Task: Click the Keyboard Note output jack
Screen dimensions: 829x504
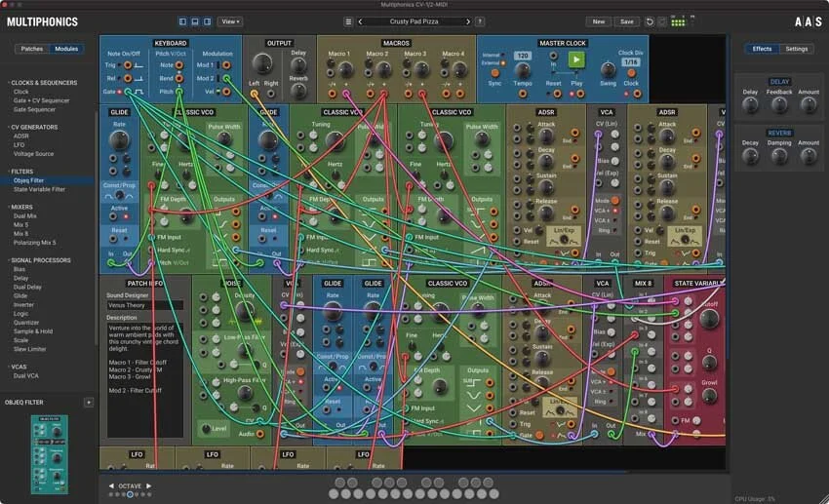Action: [x=179, y=65]
